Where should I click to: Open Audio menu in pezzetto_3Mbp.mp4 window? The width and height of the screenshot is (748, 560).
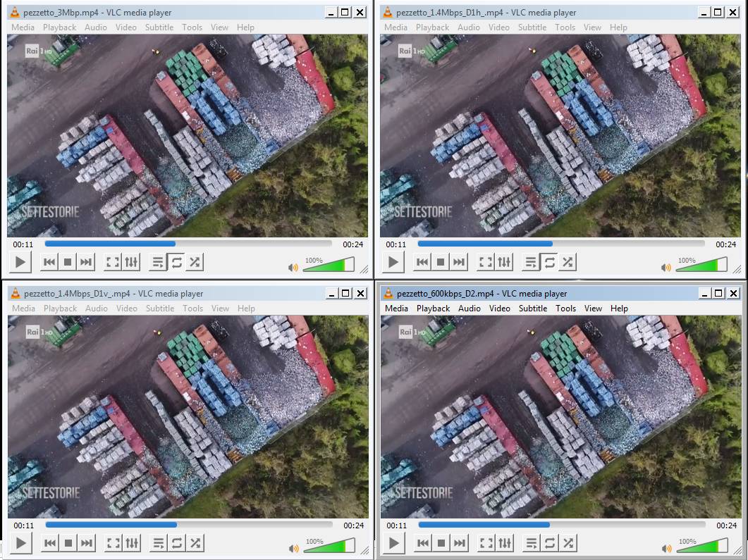click(96, 27)
